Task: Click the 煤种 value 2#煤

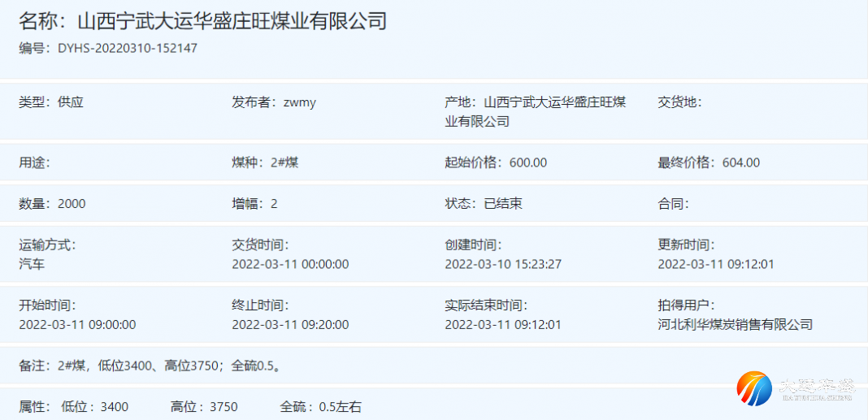Action: [x=284, y=162]
